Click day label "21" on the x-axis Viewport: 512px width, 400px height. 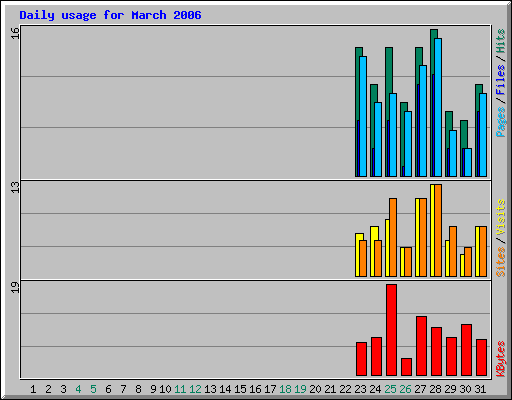330,389
